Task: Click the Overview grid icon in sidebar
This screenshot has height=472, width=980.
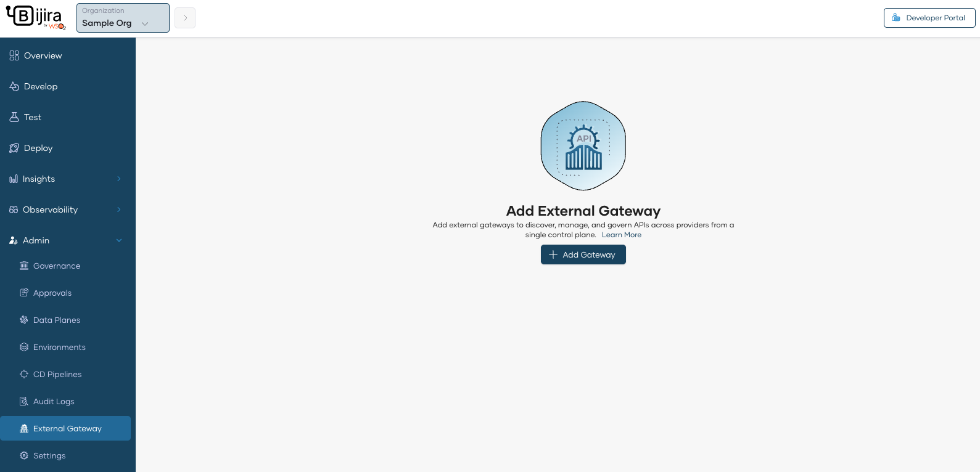Action: coord(14,55)
